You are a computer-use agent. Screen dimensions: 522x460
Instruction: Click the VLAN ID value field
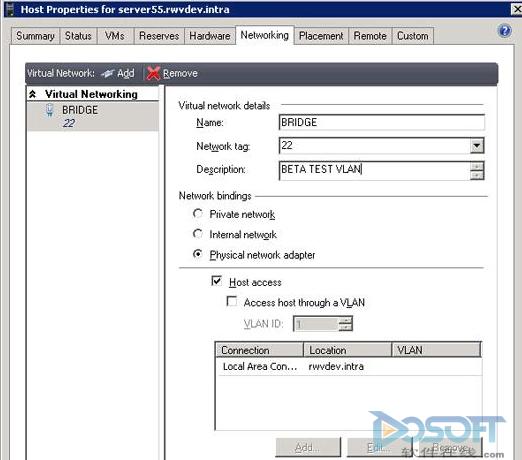click(x=316, y=324)
